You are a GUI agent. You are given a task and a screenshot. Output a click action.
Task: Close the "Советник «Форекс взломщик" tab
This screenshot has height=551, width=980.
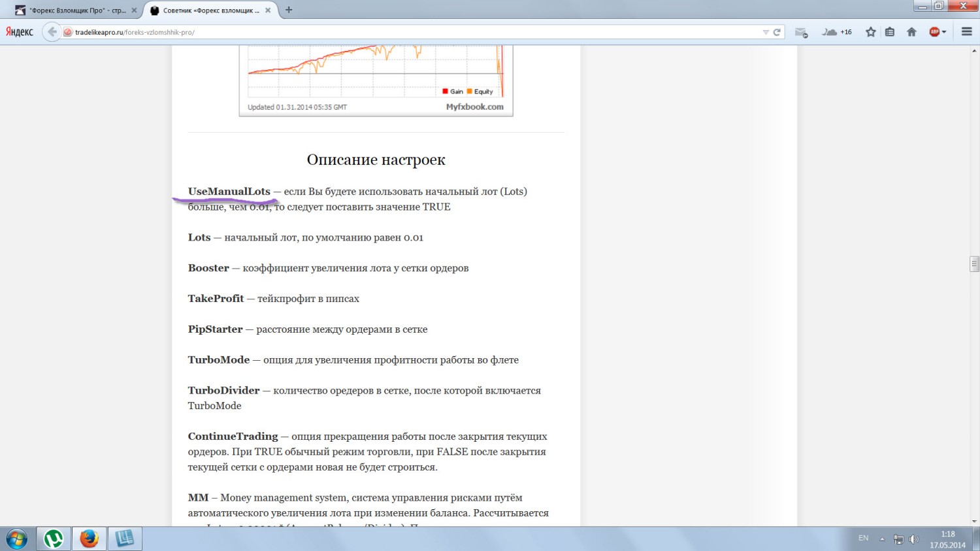[268, 10]
